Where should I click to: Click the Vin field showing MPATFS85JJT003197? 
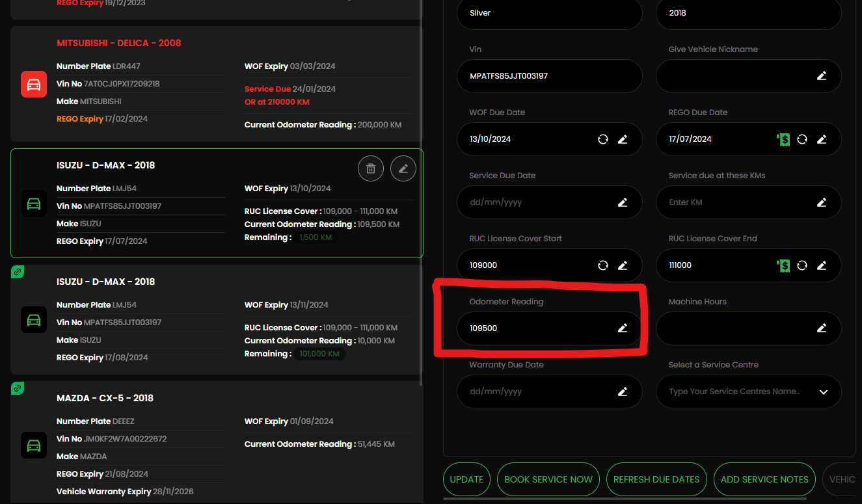[550, 76]
